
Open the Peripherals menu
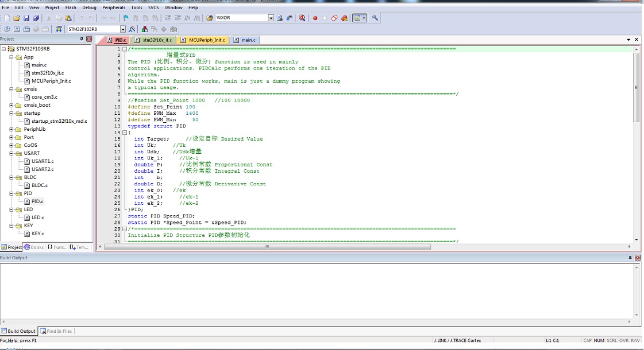(x=113, y=7)
